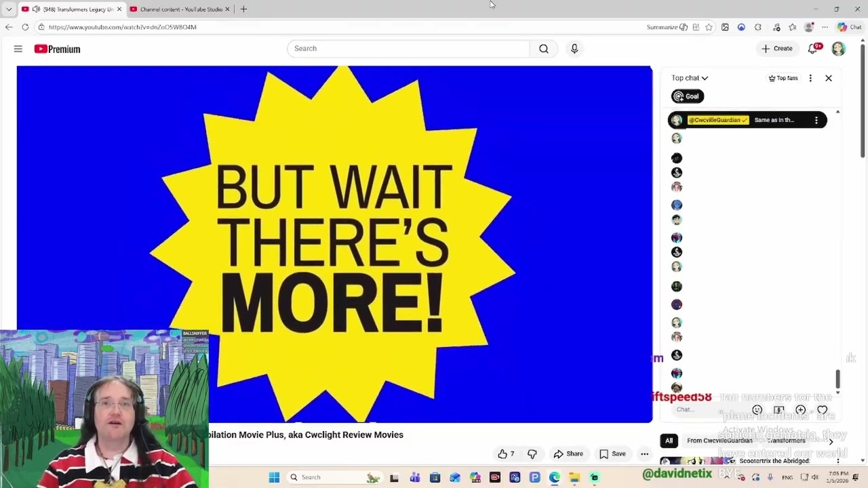
Task: Send a heart reaction in chat
Action: (823, 410)
